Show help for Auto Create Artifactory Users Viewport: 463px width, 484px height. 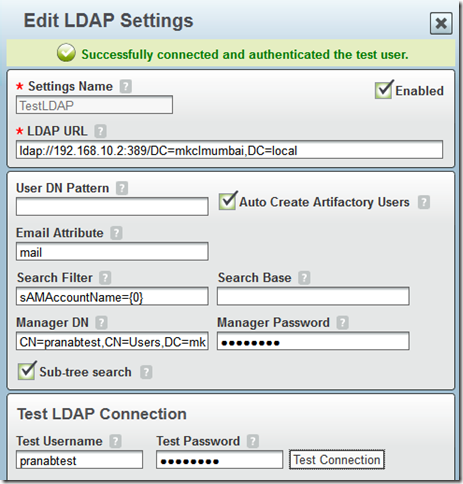click(424, 202)
